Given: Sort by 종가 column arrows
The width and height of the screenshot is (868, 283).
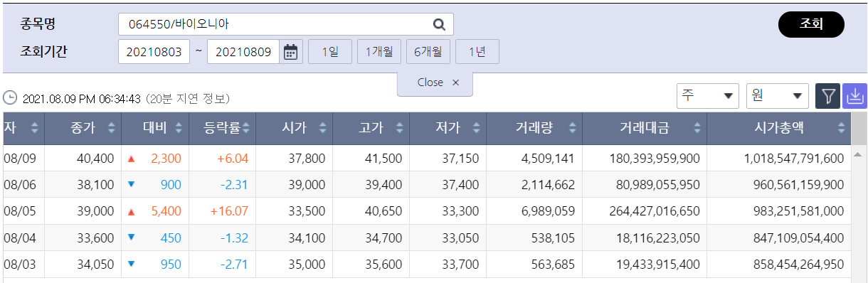Looking at the screenshot, I should (x=111, y=128).
